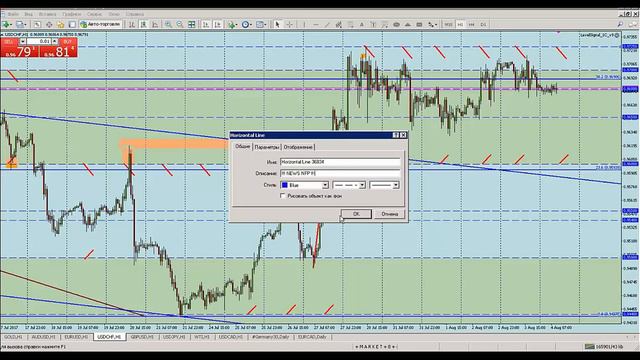
Task: Decrease lot volume arrow in trade panel
Action: [x=23, y=41]
